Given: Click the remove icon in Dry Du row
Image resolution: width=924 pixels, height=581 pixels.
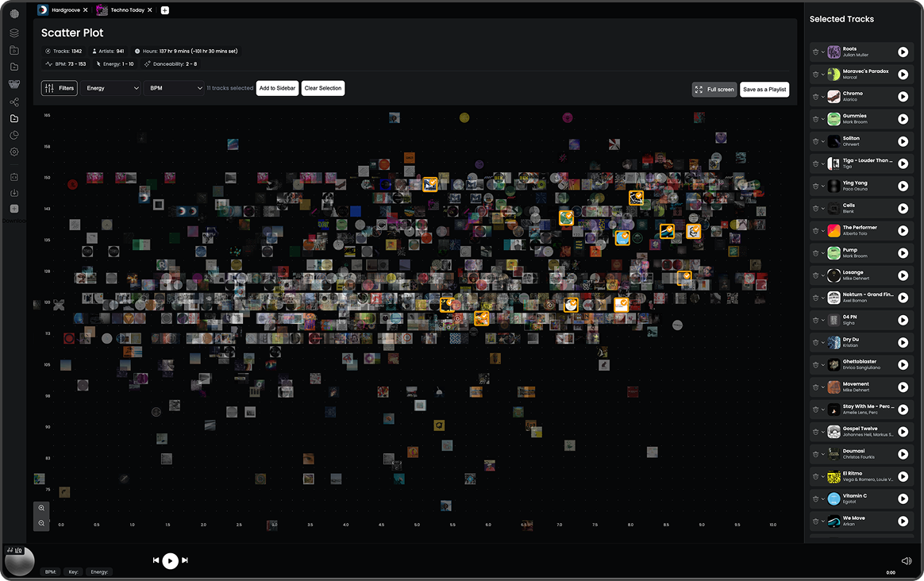Looking at the screenshot, I should pos(815,342).
